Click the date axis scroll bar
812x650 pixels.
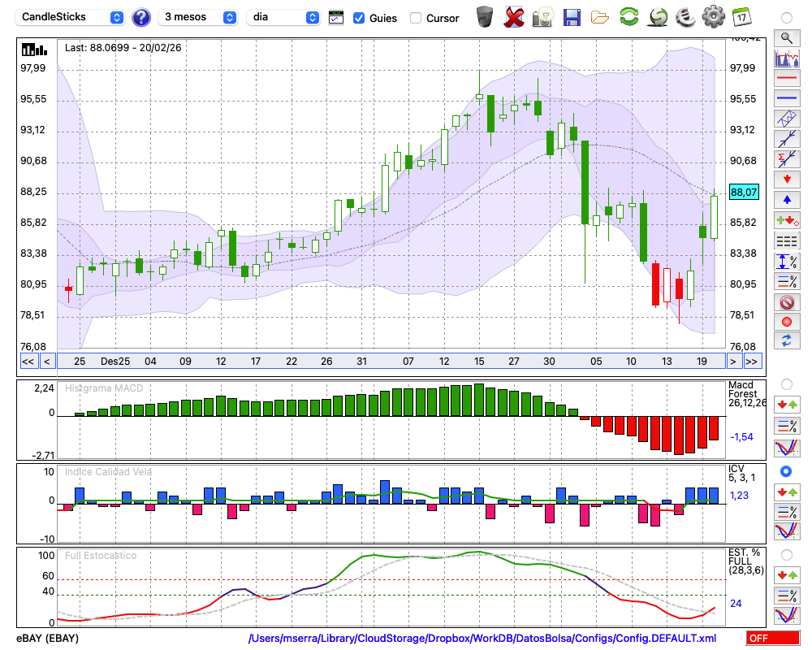[391, 362]
